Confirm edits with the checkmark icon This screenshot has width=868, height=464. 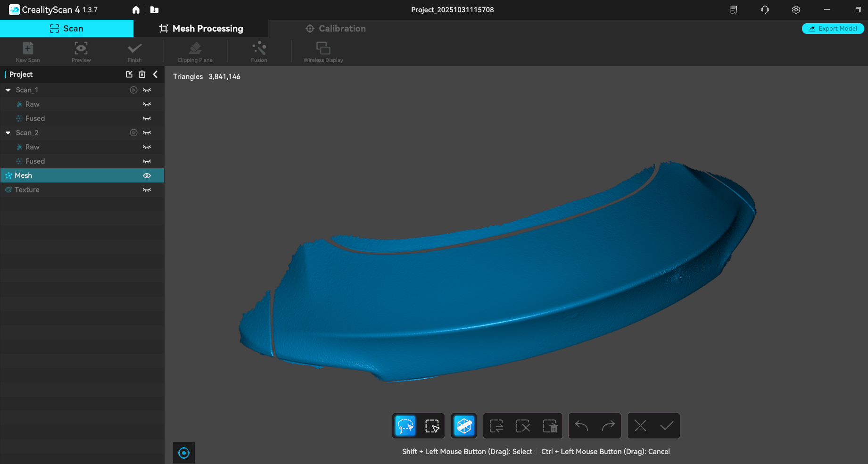pyautogui.click(x=667, y=426)
